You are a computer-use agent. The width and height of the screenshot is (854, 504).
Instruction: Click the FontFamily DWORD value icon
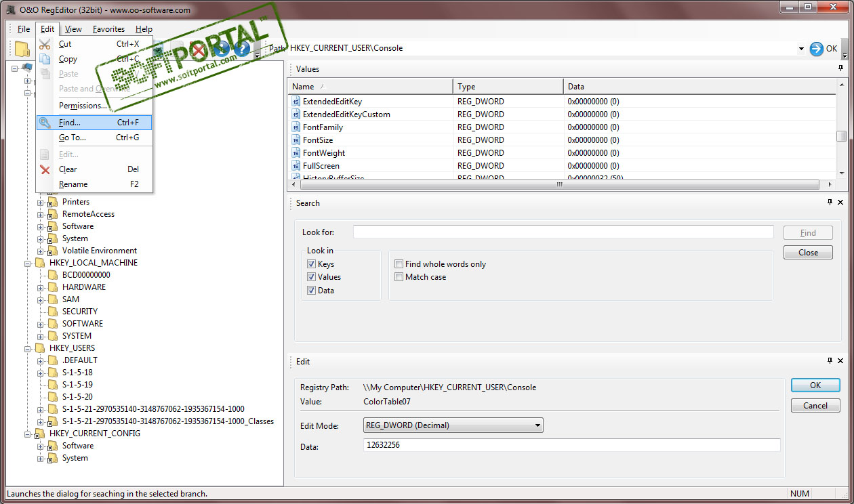(296, 127)
